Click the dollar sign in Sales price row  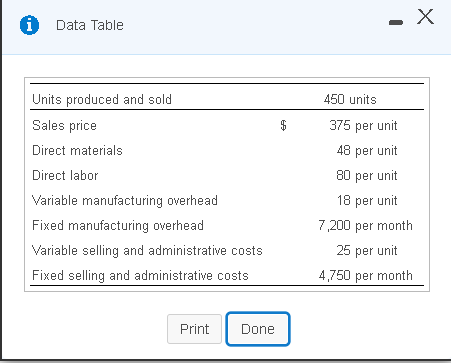click(x=283, y=125)
